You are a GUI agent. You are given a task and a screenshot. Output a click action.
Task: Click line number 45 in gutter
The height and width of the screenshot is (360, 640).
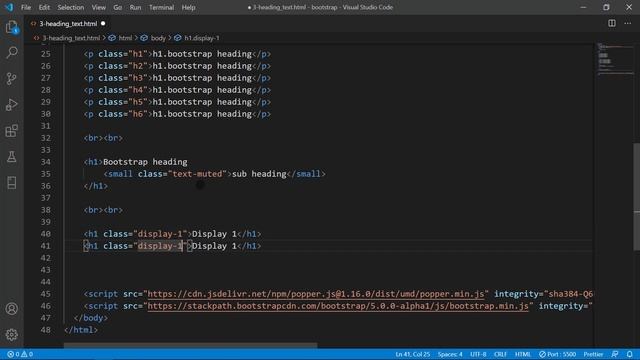46,294
